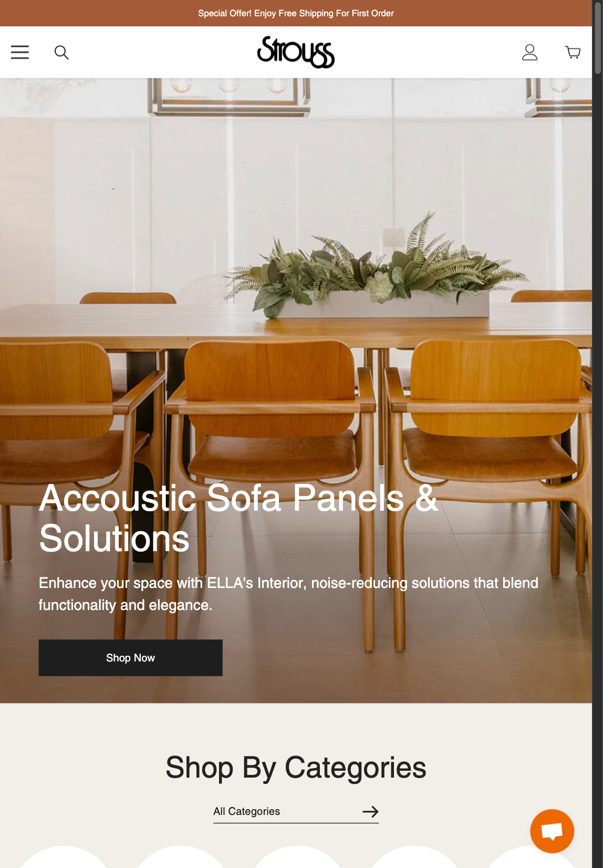Screen dimensions: 603x868
Task: Click the Accoustic Sofa Panels heading
Action: point(238,518)
